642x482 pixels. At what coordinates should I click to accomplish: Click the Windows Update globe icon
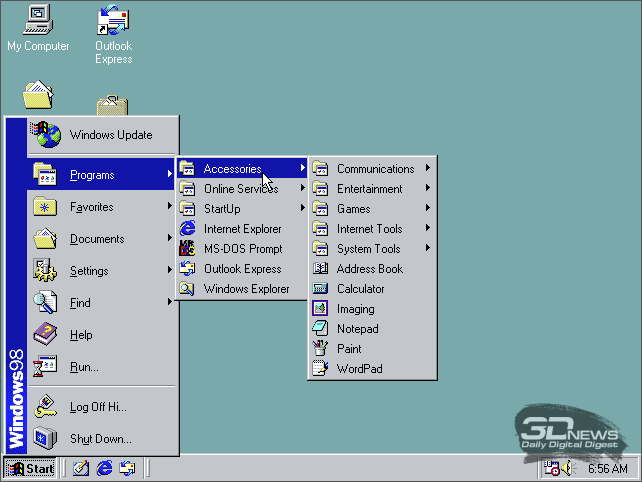[x=45, y=134]
